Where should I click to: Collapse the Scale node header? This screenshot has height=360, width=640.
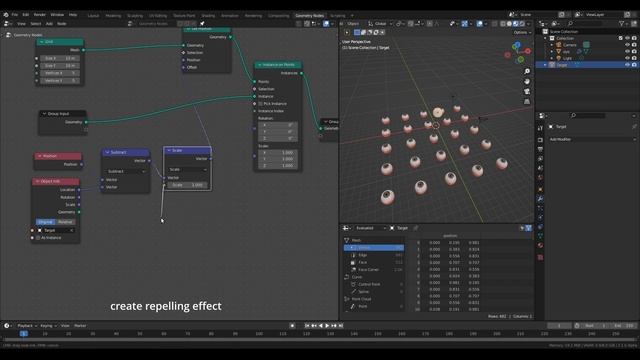[169, 150]
